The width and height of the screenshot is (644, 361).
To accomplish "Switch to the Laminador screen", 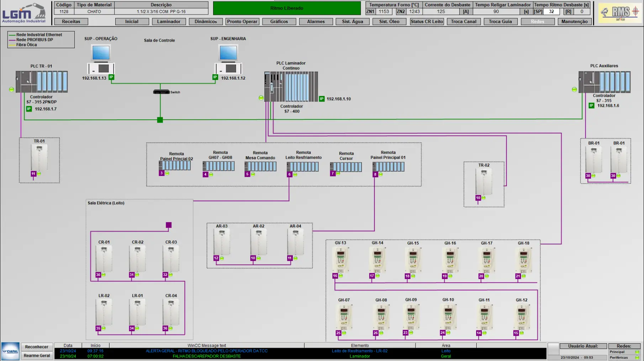I will [169, 22].
